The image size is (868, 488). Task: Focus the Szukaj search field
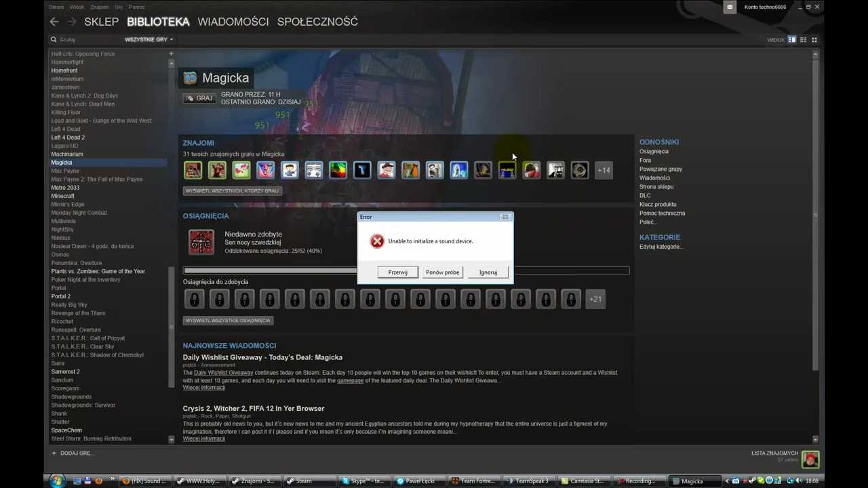tap(88, 39)
